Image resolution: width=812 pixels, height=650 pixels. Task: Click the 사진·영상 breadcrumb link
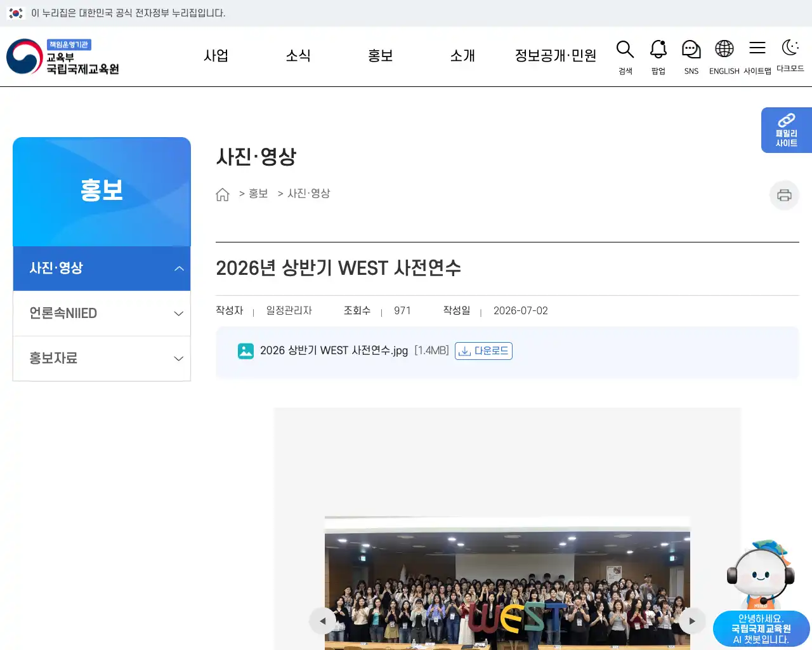coord(309,194)
